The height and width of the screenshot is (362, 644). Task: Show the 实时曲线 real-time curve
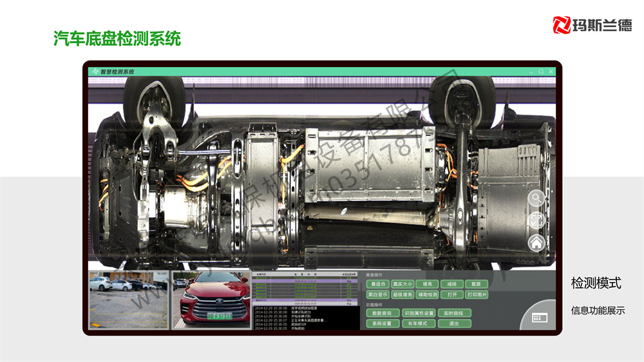[x=454, y=313]
